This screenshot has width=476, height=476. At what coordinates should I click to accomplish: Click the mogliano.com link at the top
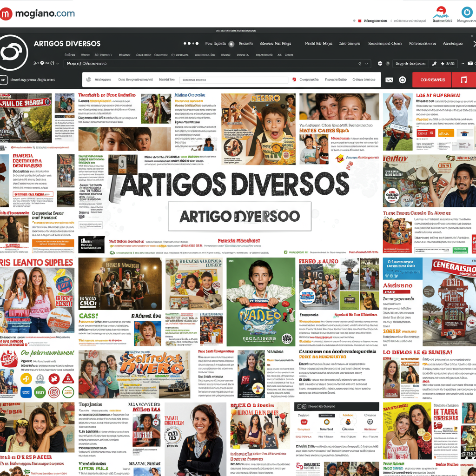click(44, 13)
